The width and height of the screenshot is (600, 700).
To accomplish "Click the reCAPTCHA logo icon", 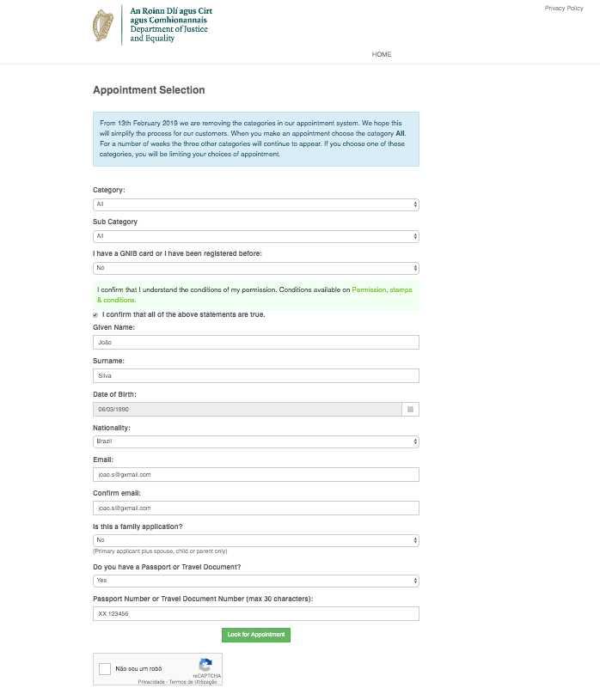I will pyautogui.click(x=205, y=666).
